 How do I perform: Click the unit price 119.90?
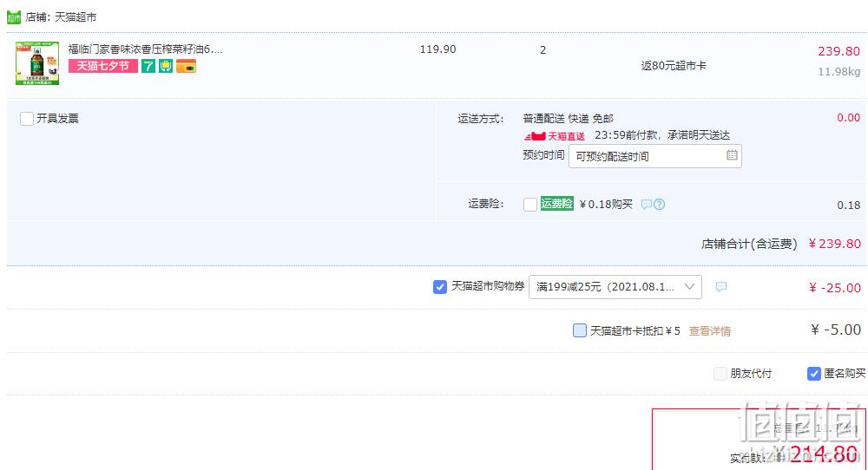coord(437,49)
